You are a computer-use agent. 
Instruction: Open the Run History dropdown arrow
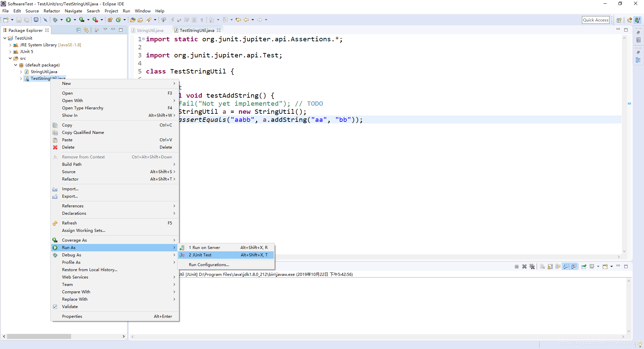tap(74, 20)
